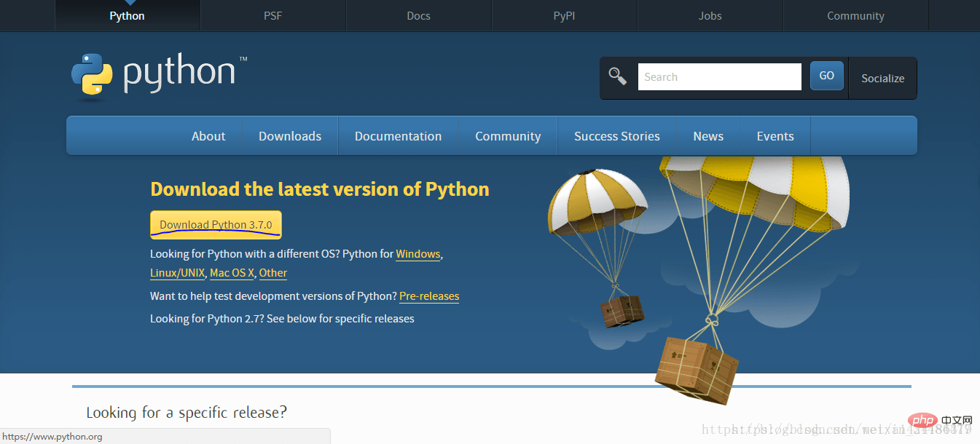
Task: Focus the Search input field
Action: (x=720, y=76)
